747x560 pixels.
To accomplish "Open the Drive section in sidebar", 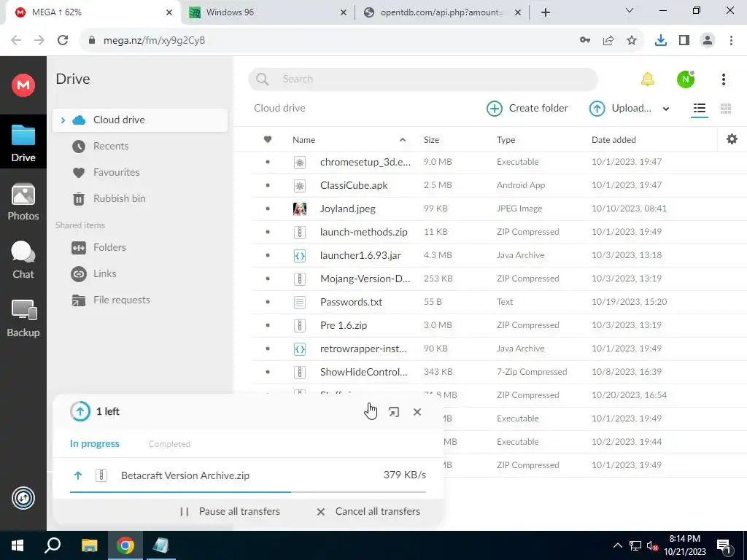I will click(x=23, y=142).
